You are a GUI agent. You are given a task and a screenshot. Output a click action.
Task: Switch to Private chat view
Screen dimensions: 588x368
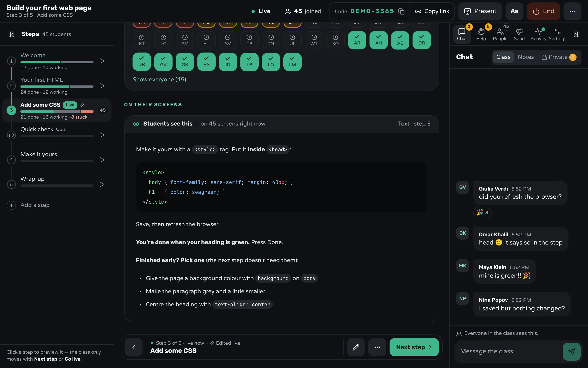559,57
